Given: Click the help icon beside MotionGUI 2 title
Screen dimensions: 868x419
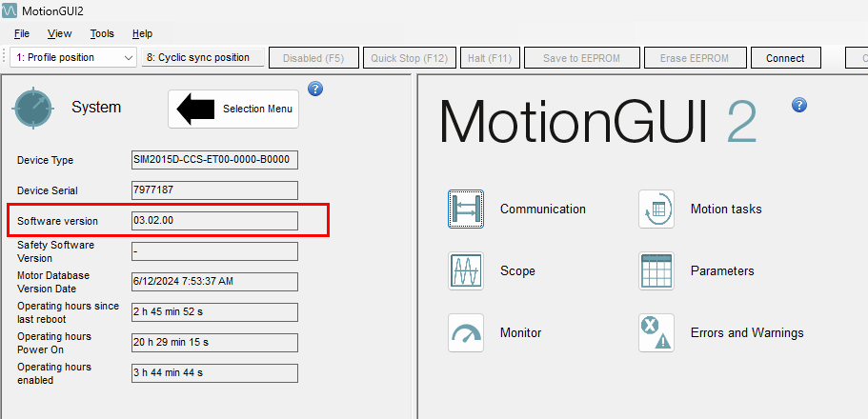Looking at the screenshot, I should click(799, 105).
